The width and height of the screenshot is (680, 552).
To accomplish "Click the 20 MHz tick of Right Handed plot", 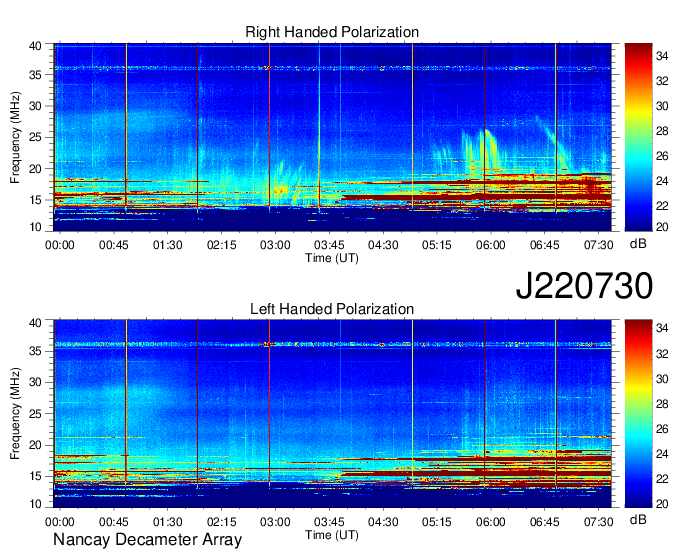I will [x=36, y=169].
